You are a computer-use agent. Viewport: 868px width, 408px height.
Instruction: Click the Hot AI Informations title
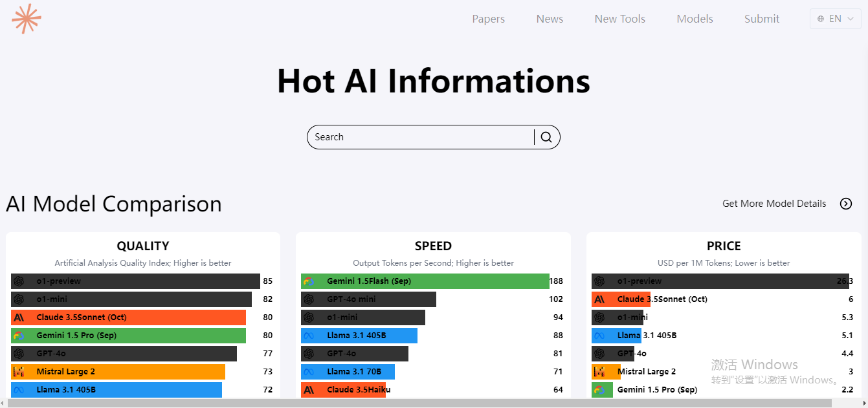pyautogui.click(x=434, y=81)
